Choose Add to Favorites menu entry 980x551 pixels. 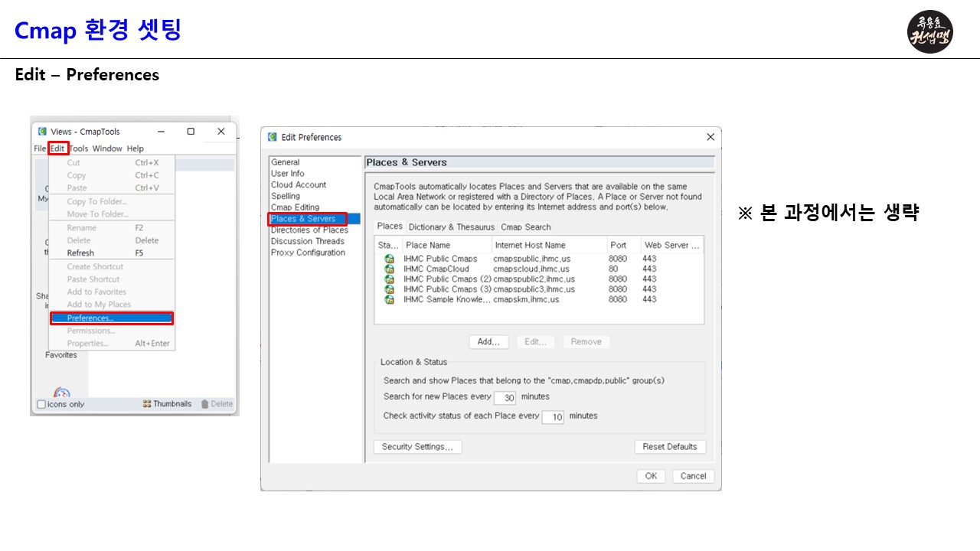tap(112, 292)
